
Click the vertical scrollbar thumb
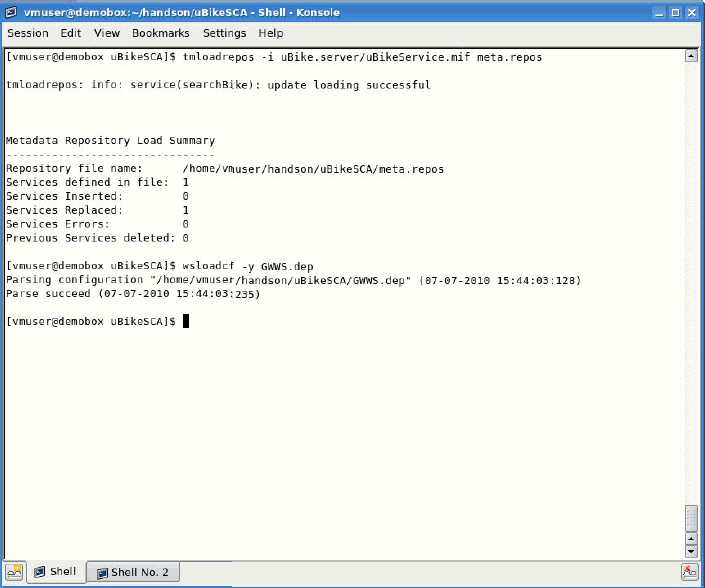click(691, 518)
